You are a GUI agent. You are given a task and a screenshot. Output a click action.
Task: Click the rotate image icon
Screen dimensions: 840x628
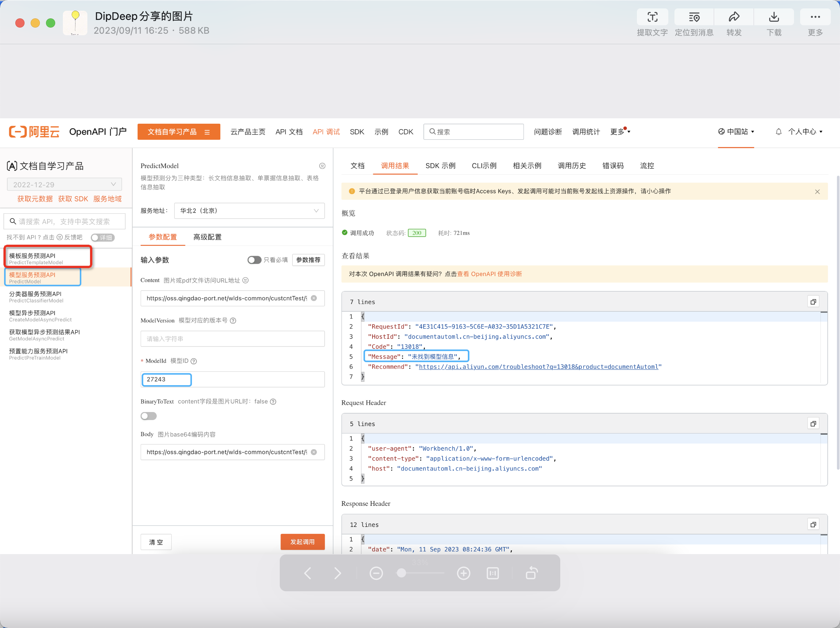point(532,573)
